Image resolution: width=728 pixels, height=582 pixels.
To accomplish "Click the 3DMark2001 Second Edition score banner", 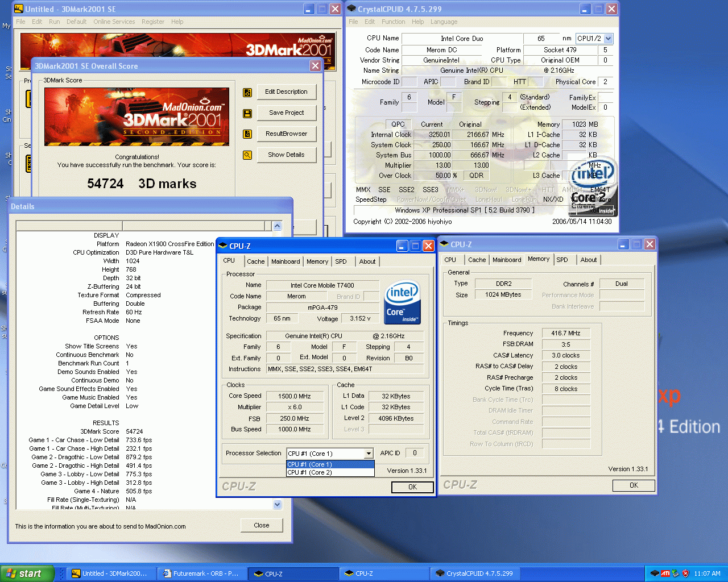I will [x=136, y=117].
